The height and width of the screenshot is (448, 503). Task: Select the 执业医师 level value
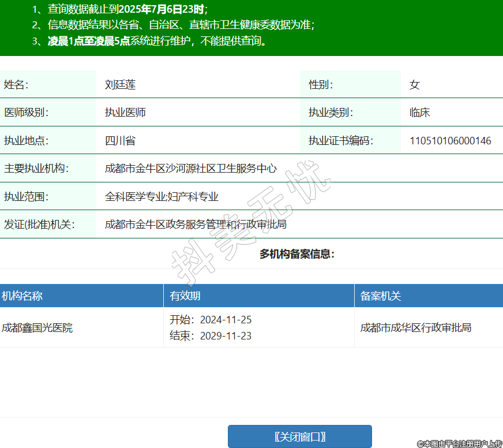click(x=125, y=113)
